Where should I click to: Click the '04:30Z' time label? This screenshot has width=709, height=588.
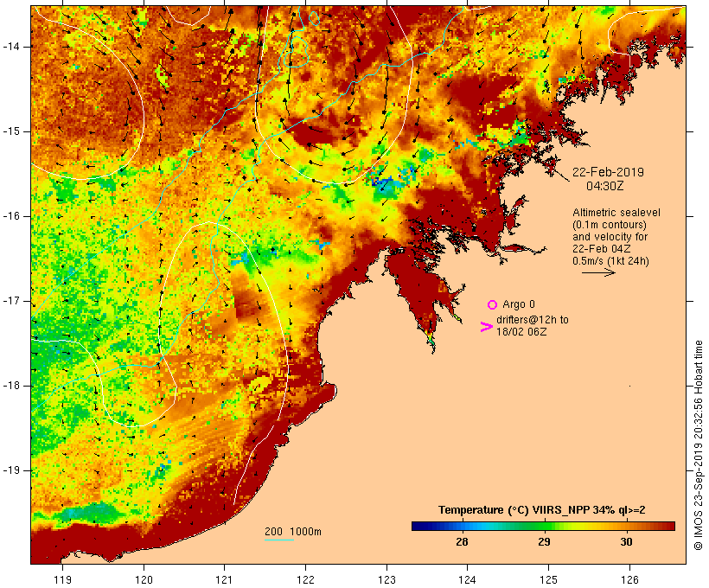coord(605,186)
